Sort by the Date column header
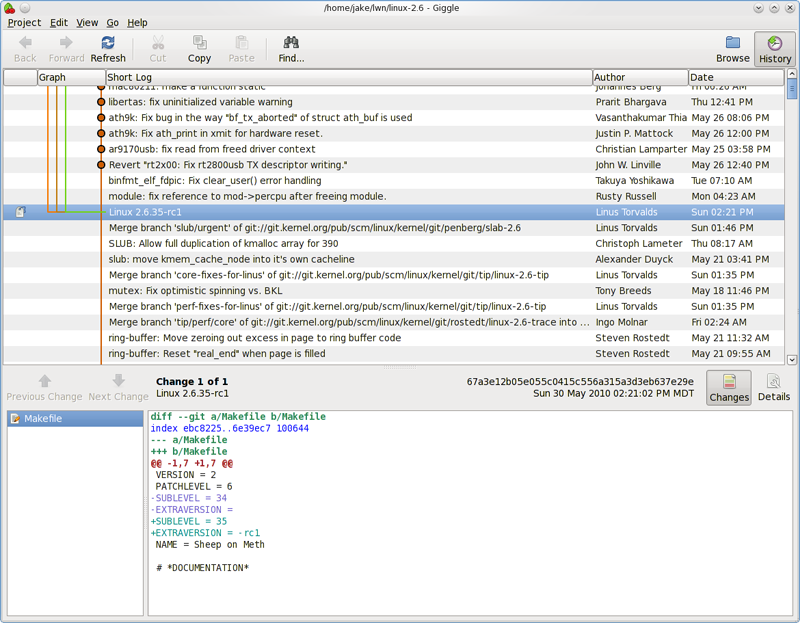800x623 pixels. pyautogui.click(x=736, y=77)
